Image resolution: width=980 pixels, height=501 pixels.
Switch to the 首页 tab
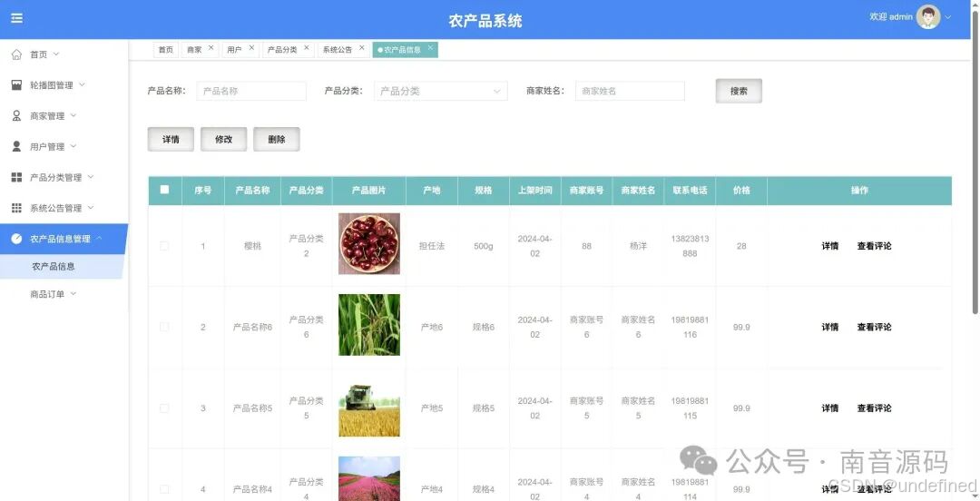point(166,49)
